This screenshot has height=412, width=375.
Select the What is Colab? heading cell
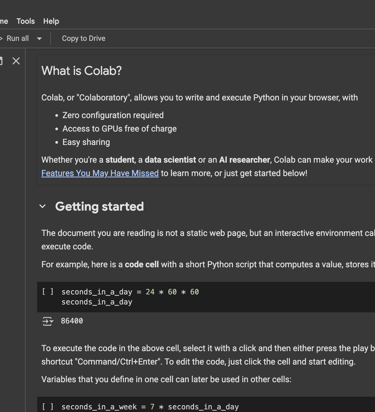[82, 71]
